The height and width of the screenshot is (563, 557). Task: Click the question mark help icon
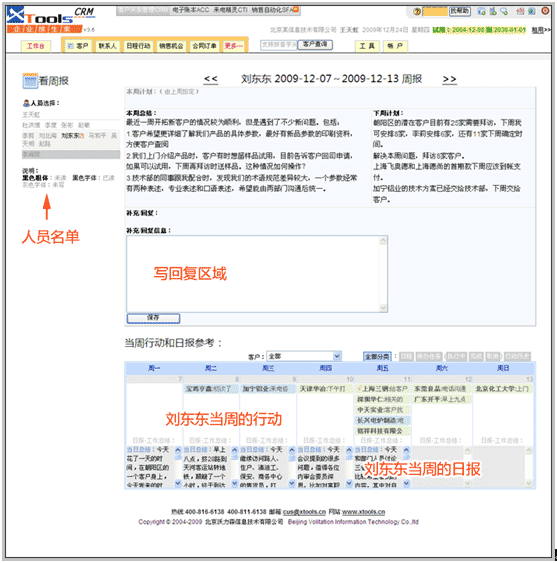click(417, 12)
